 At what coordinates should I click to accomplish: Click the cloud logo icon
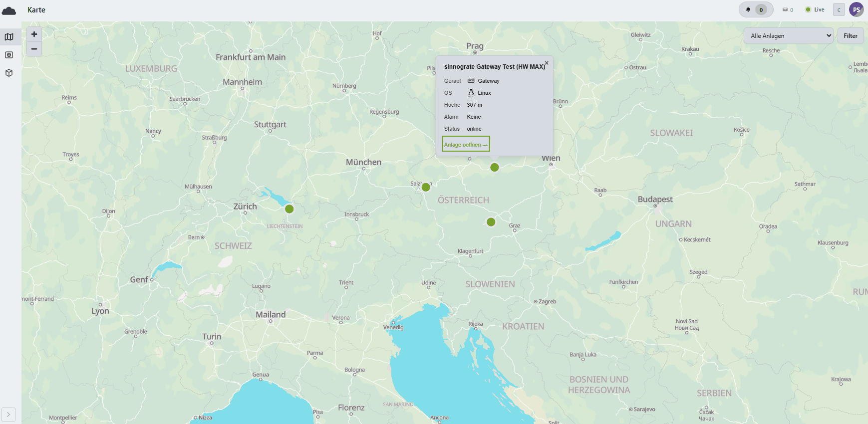click(9, 10)
